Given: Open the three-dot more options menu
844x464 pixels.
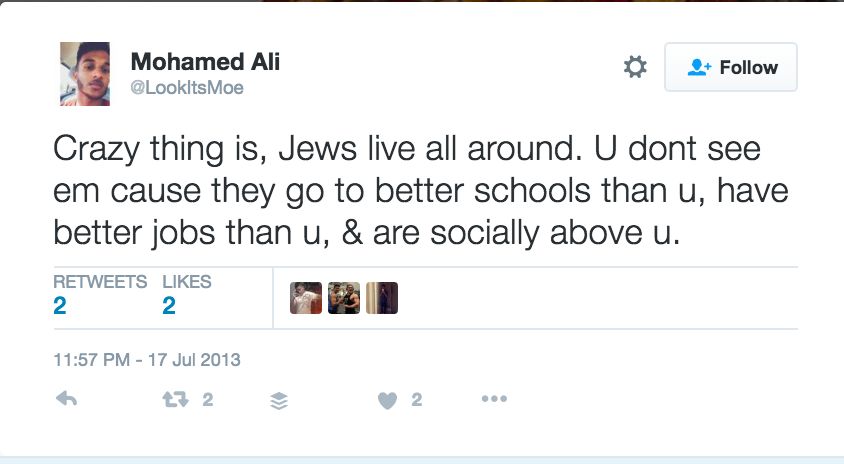Looking at the screenshot, I should coord(494,399).
